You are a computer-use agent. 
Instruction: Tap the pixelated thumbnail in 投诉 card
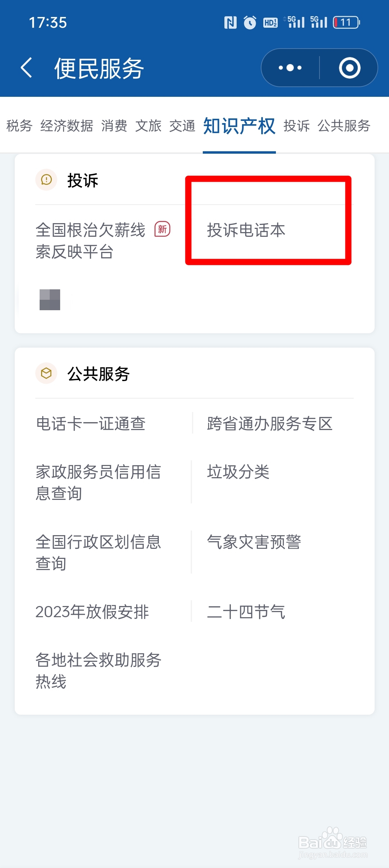tap(50, 299)
